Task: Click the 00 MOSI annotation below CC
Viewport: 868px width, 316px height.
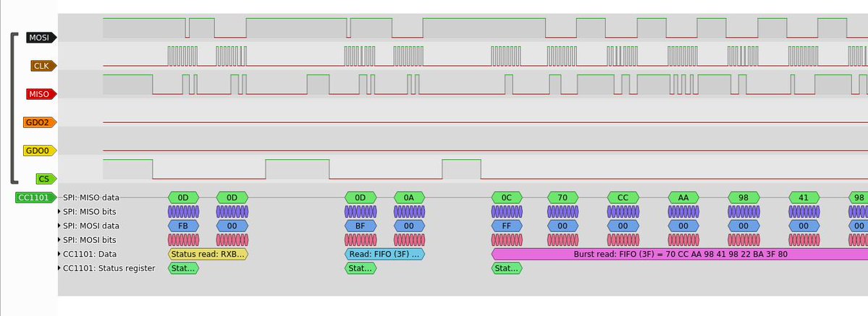Action: (x=623, y=226)
